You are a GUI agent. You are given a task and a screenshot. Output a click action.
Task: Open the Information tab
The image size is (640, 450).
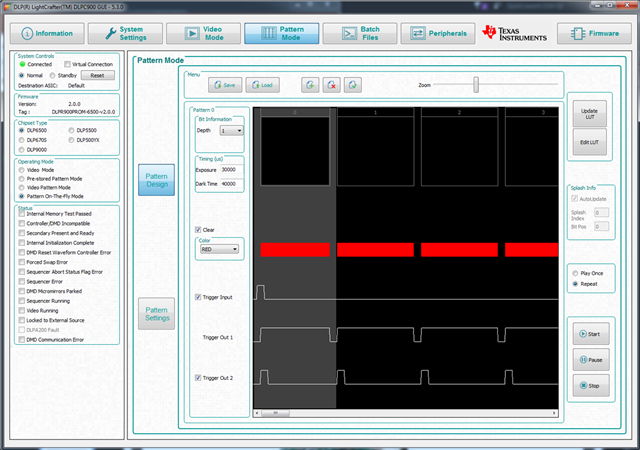click(x=47, y=33)
